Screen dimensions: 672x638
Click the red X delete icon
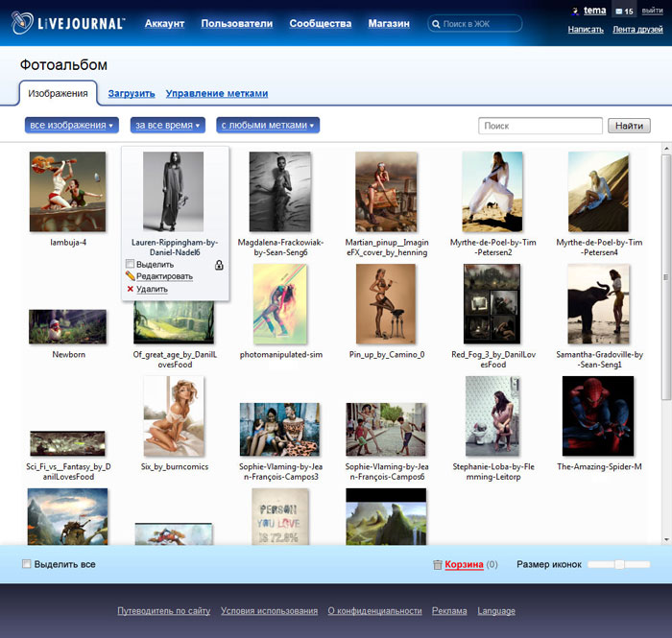click(131, 289)
